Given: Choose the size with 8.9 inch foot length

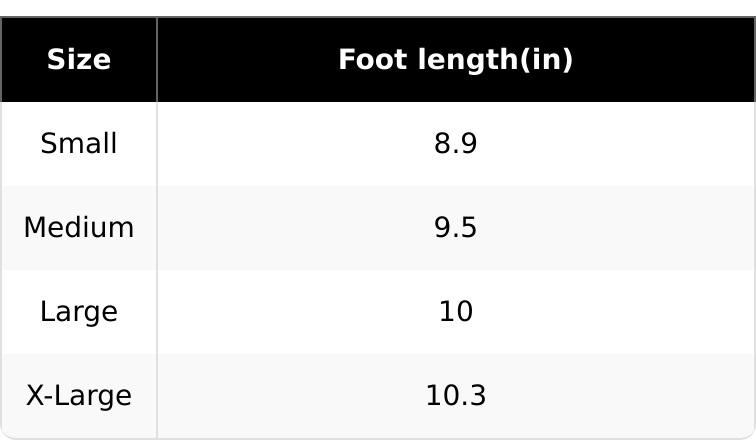Looking at the screenshot, I should coord(79,144).
